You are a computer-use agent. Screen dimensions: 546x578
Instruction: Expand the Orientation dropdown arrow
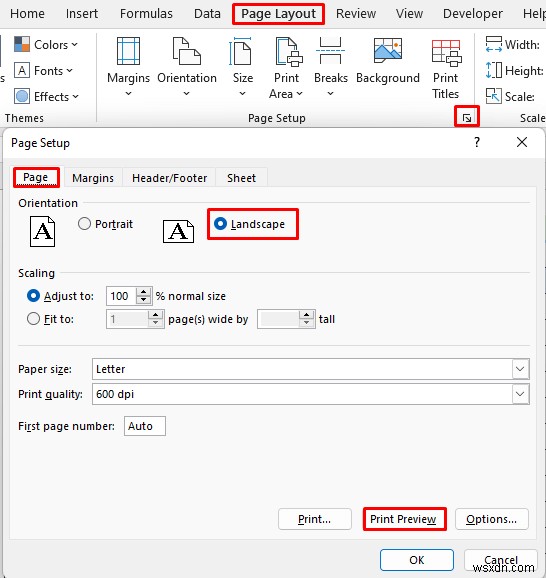[187, 94]
